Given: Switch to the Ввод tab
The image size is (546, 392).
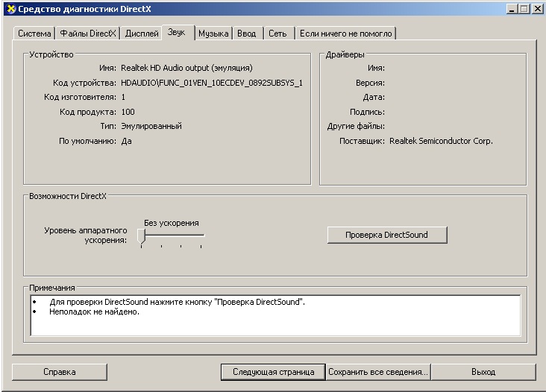Looking at the screenshot, I should click(x=247, y=34).
